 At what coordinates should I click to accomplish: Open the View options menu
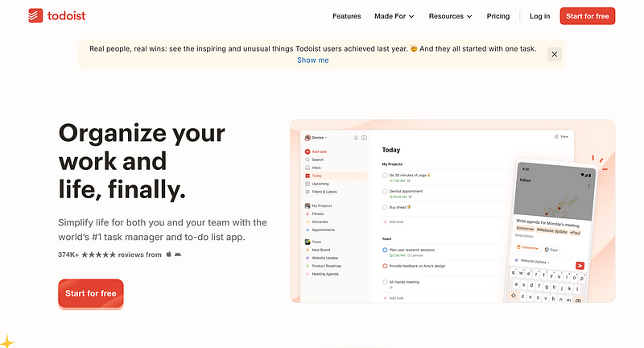(561, 136)
